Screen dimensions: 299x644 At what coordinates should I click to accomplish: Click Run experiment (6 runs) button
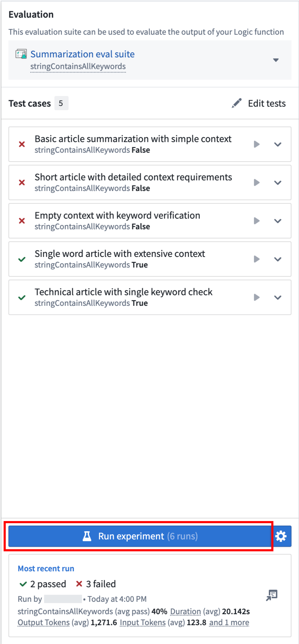click(x=139, y=536)
